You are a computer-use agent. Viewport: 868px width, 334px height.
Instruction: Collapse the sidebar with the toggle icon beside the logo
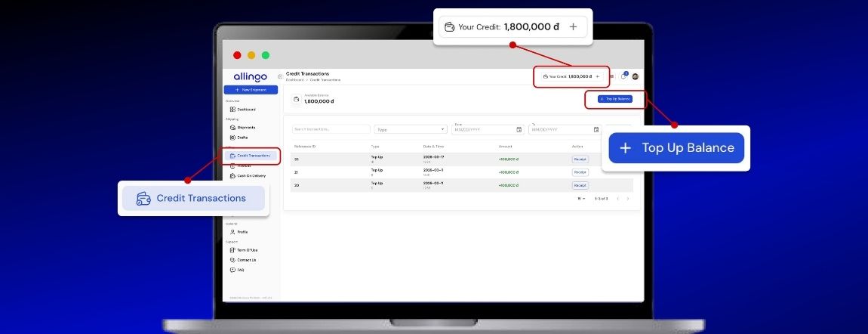coord(279,76)
